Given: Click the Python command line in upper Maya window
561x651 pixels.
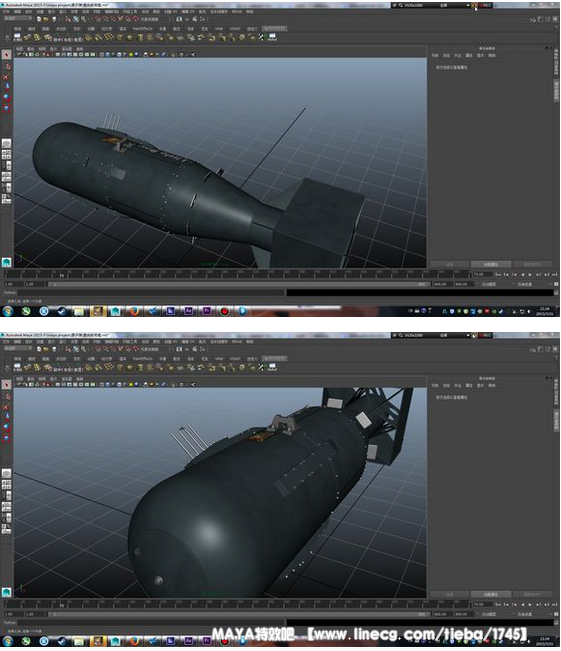Looking at the screenshot, I should click(151, 293).
